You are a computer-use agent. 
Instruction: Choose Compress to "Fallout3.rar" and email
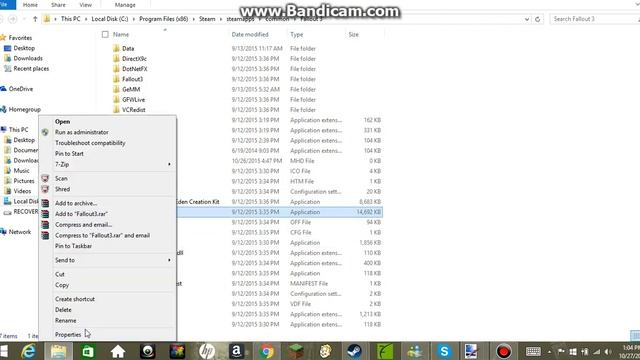click(x=102, y=236)
